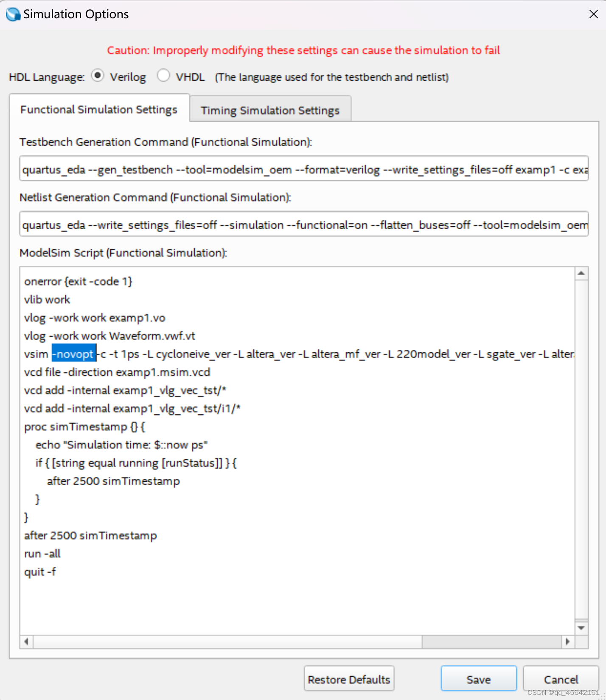This screenshot has height=700, width=606.
Task: Open the Functional Simulation Settings tab
Action: (99, 110)
